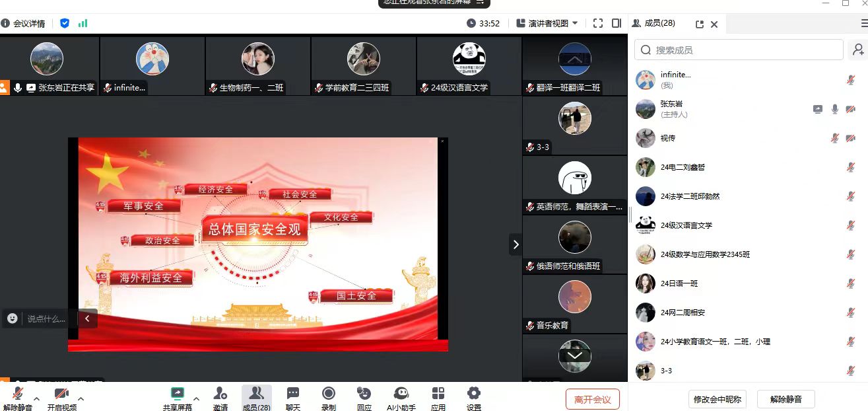Click the add member icon beside search

point(857,50)
